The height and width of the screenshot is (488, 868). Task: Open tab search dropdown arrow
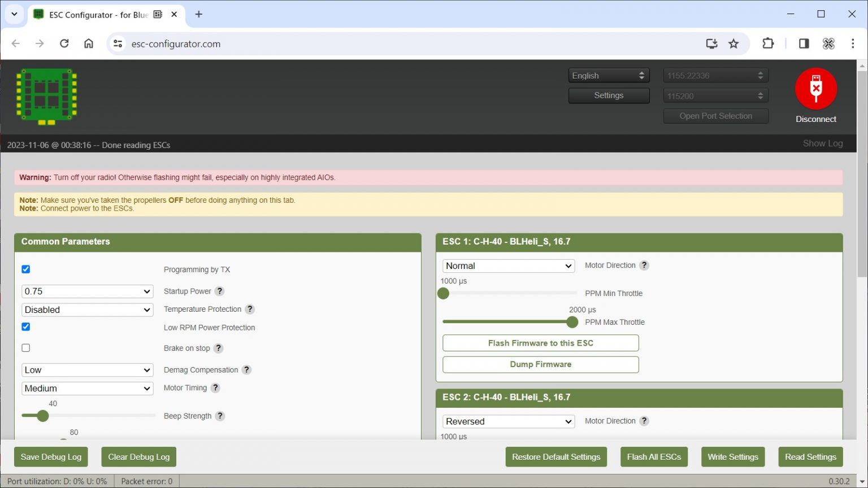[x=14, y=14]
